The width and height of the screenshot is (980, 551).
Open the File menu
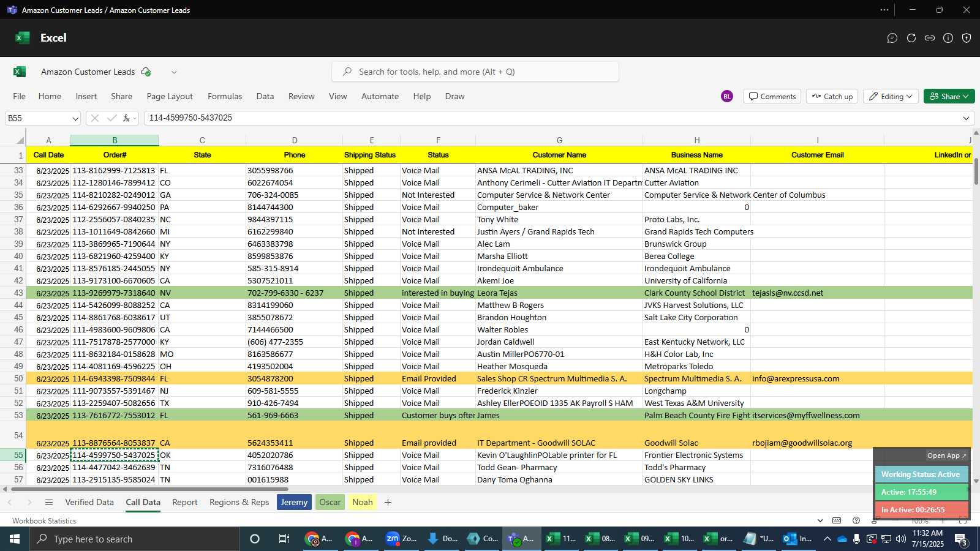click(x=20, y=96)
